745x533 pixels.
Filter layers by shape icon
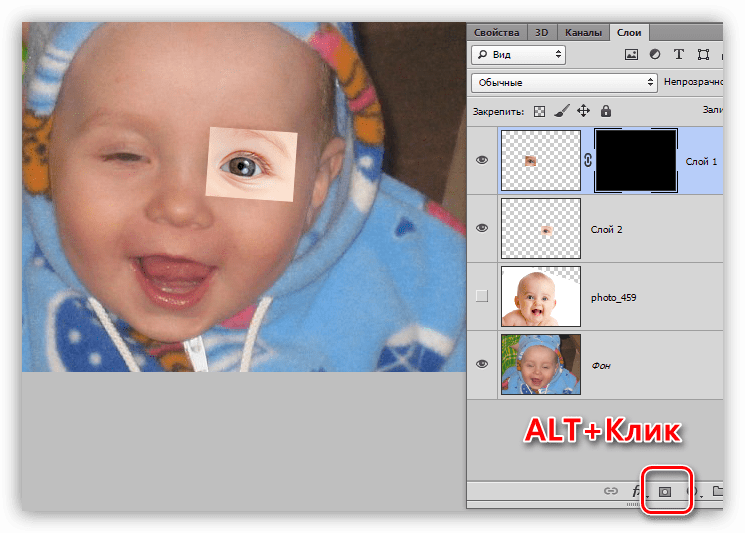[703, 54]
